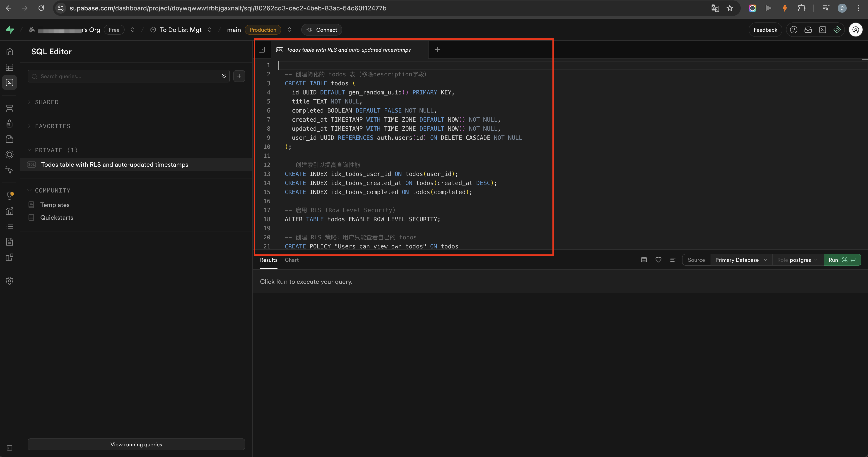
Task: Click the Source label button
Action: point(696,260)
